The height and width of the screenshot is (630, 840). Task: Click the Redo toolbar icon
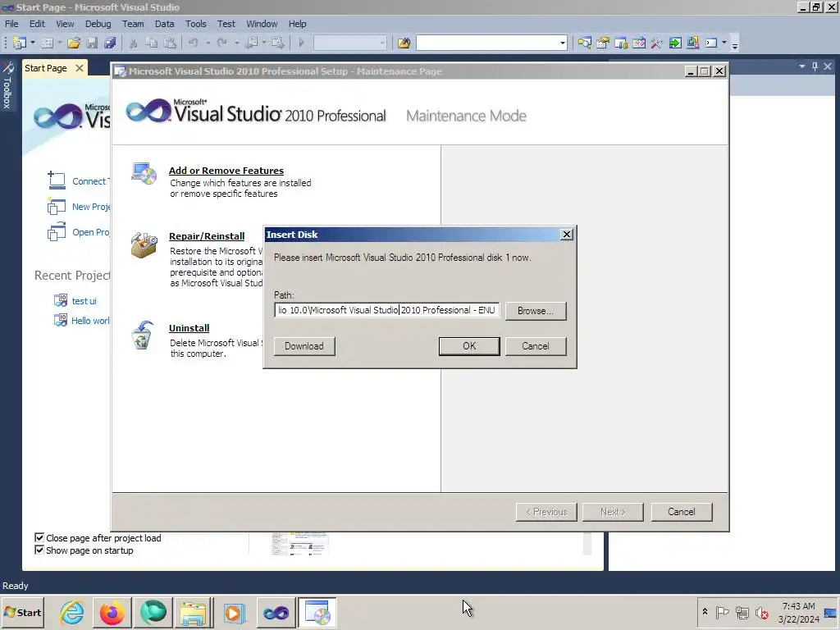(x=221, y=43)
